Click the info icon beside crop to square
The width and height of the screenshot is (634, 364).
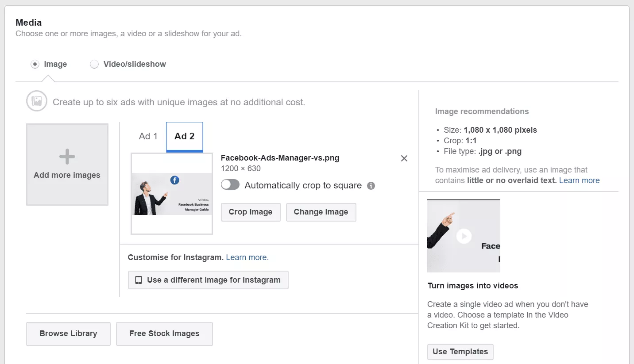pos(371,186)
